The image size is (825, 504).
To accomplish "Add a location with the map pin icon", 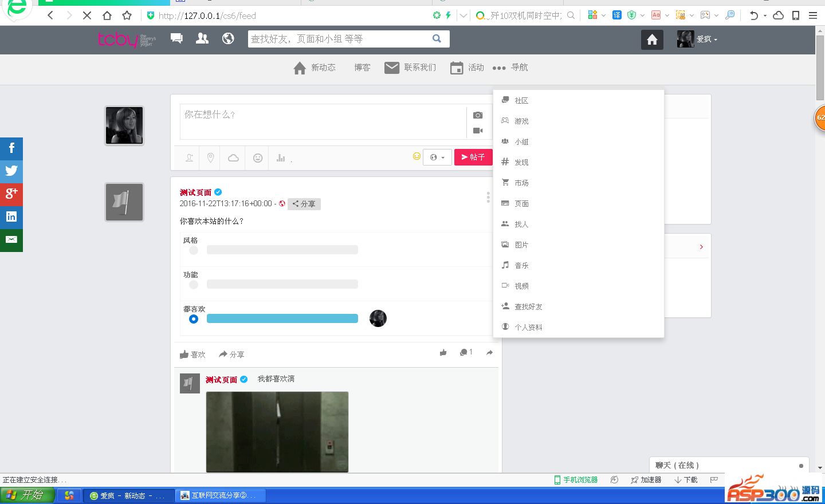I will 211,157.
